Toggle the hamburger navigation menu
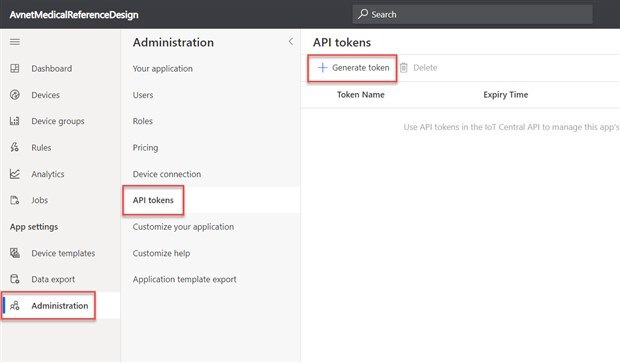The height and width of the screenshot is (363, 620). 15,42
